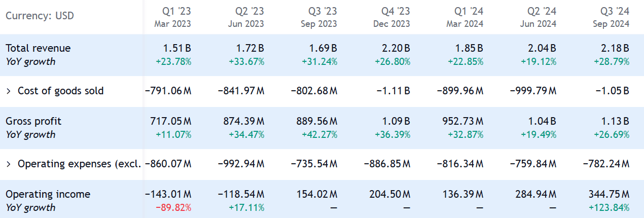Expand the Cost of goods sold row
The image size is (644, 218).
coord(9,91)
